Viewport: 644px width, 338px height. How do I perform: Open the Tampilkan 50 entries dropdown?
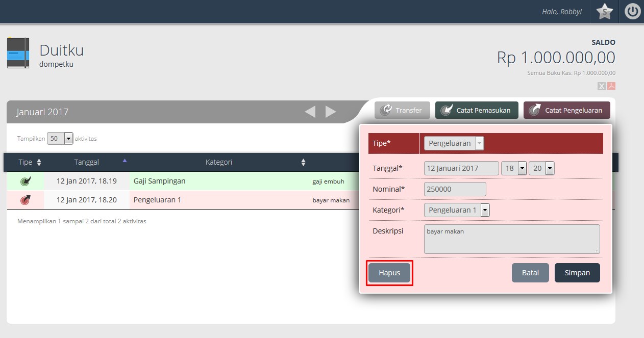click(x=60, y=138)
